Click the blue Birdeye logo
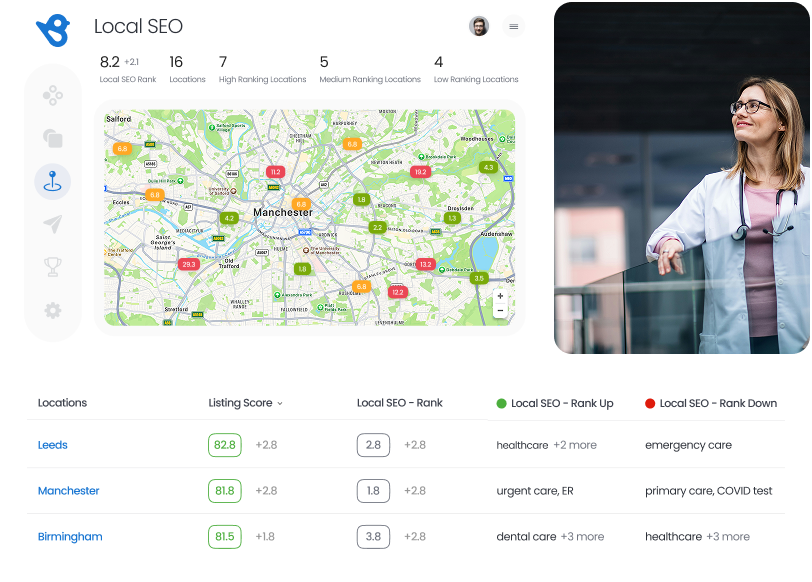 point(53,30)
